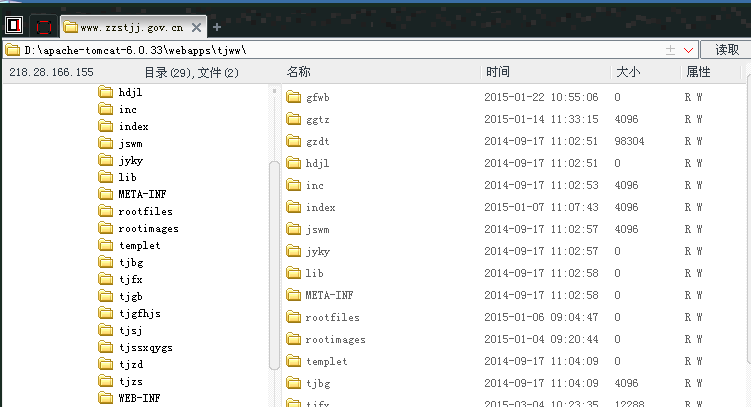
Task: Select templet folder in left tree
Action: click(x=129, y=245)
